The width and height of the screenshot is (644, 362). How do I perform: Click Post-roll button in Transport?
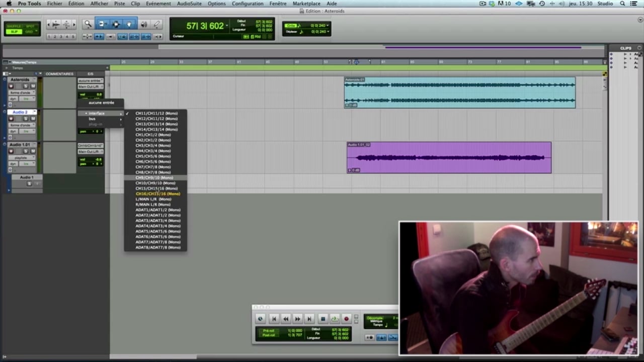pos(269,334)
